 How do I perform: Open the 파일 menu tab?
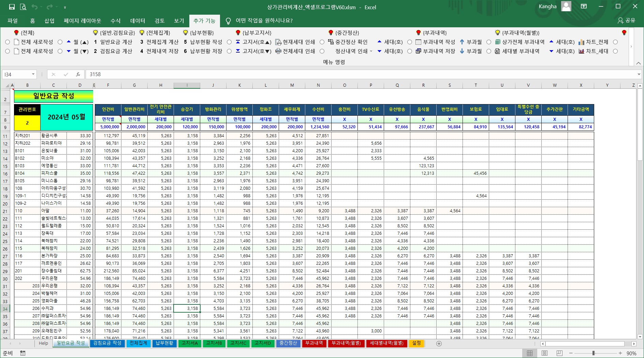(x=13, y=21)
